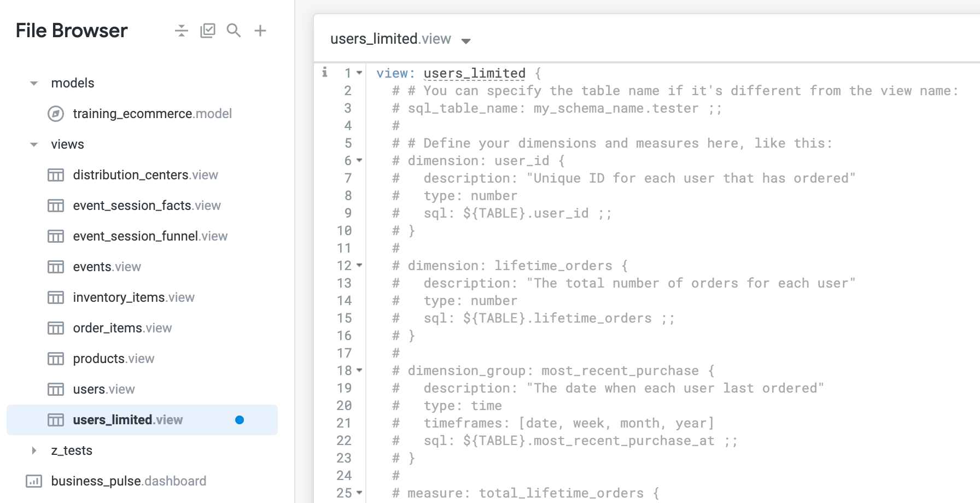Open training_ecommerce.model compass icon
The height and width of the screenshot is (503, 980).
pyautogui.click(x=56, y=114)
